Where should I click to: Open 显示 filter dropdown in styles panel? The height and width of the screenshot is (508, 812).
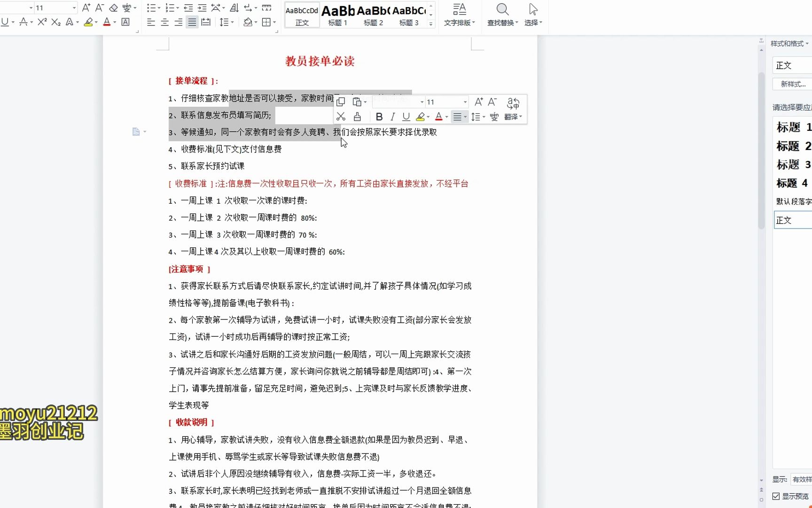(x=801, y=479)
